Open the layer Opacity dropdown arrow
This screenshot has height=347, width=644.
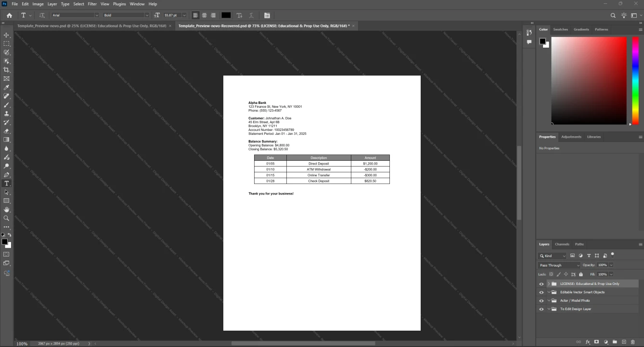point(611,265)
